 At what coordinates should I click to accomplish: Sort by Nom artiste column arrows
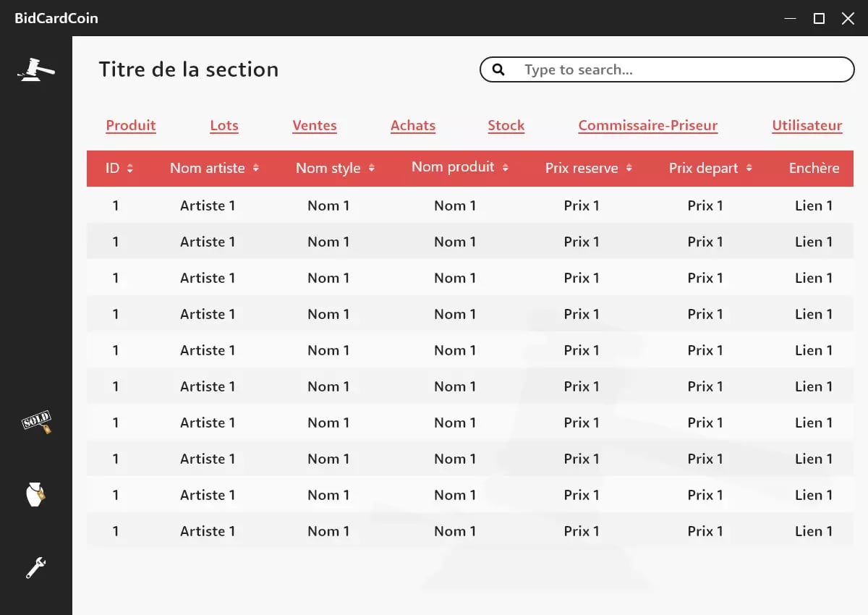(x=255, y=169)
